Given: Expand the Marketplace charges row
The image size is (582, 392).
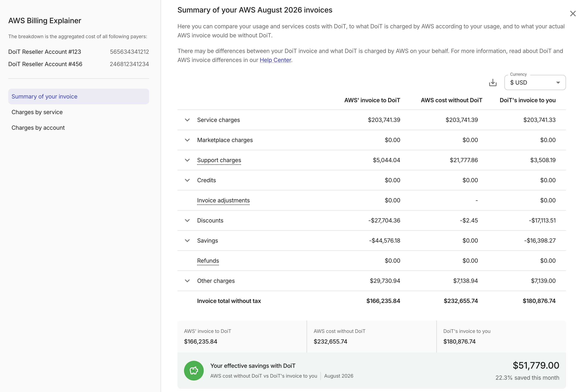Looking at the screenshot, I should pyautogui.click(x=187, y=140).
